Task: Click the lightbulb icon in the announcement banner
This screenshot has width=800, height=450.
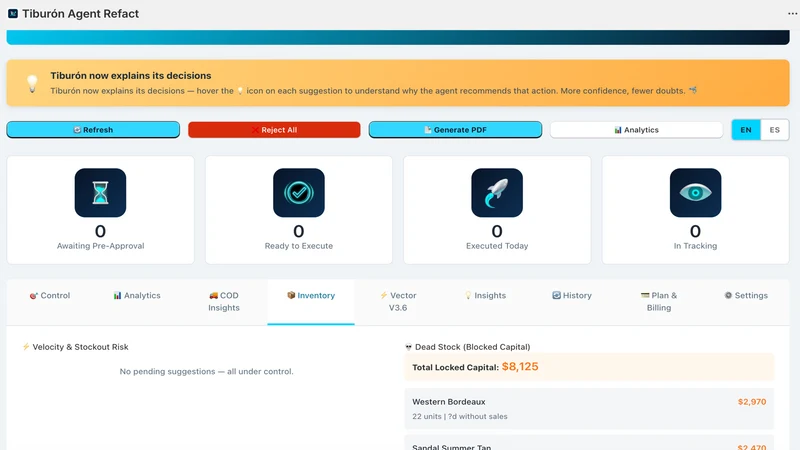Action: click(32, 83)
